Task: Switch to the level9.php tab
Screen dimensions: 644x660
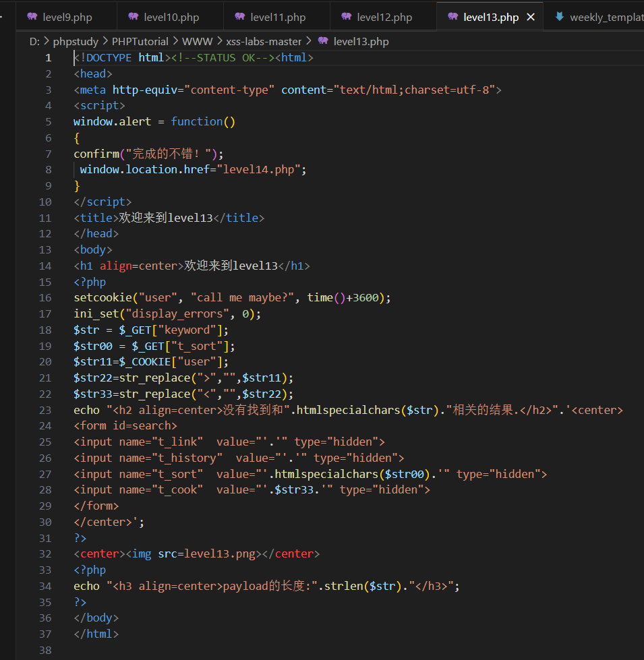Action: click(67, 18)
